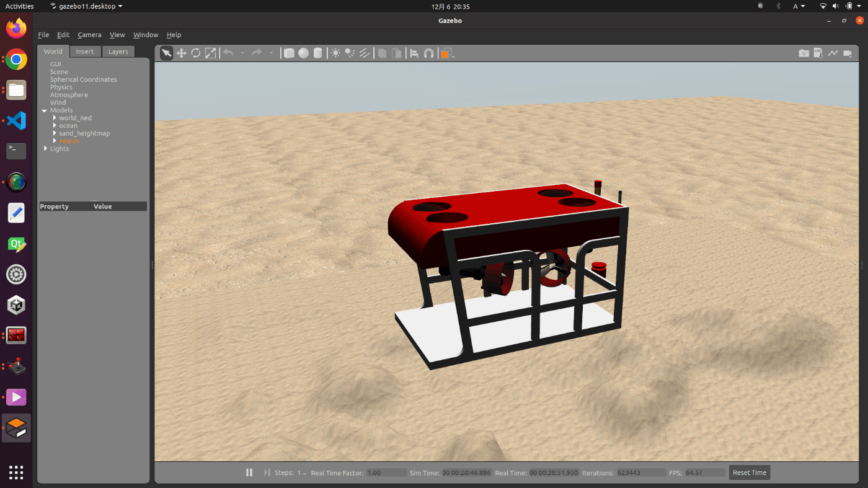Insert a cylinder into the scene
Viewport: 868px width, 488px height.
pos(317,53)
